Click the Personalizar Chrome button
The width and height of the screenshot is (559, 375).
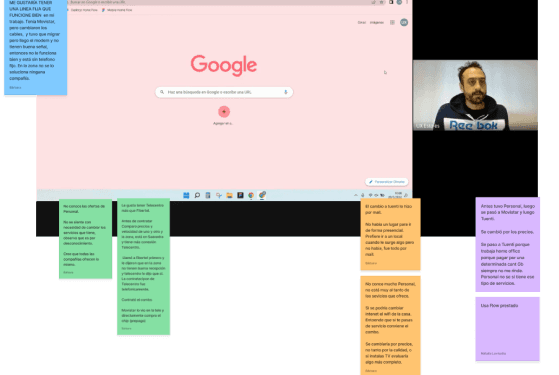[x=387, y=182]
